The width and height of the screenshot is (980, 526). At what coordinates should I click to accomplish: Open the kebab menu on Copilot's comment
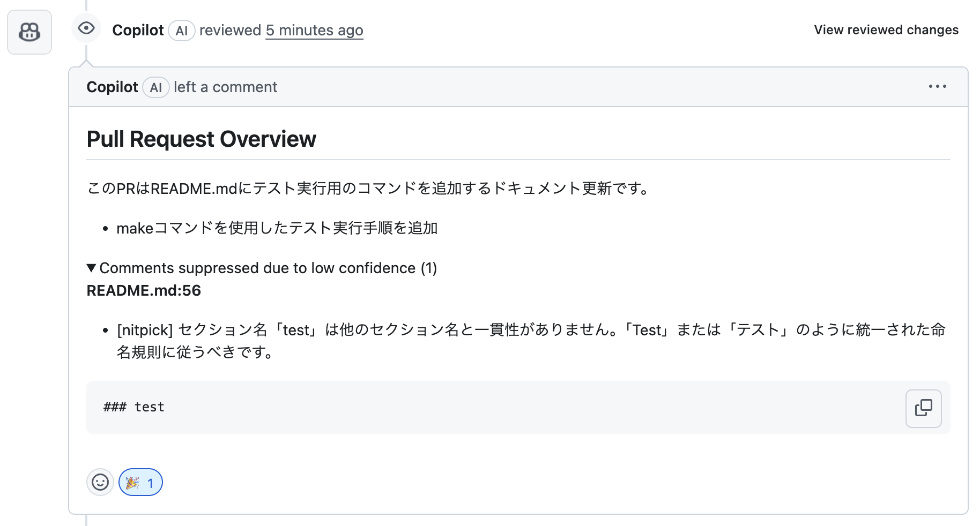[937, 86]
